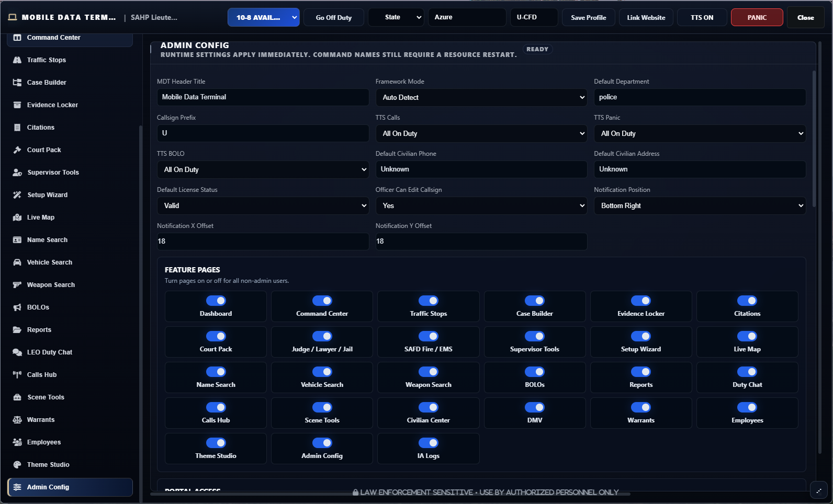Disable the SAFD Fire / EMS page
The width and height of the screenshot is (833, 504).
point(428,336)
